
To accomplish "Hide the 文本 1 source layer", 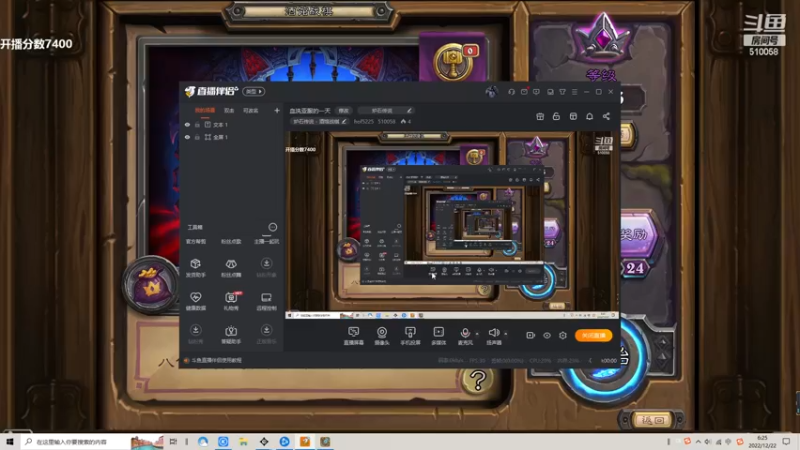I will (187, 124).
